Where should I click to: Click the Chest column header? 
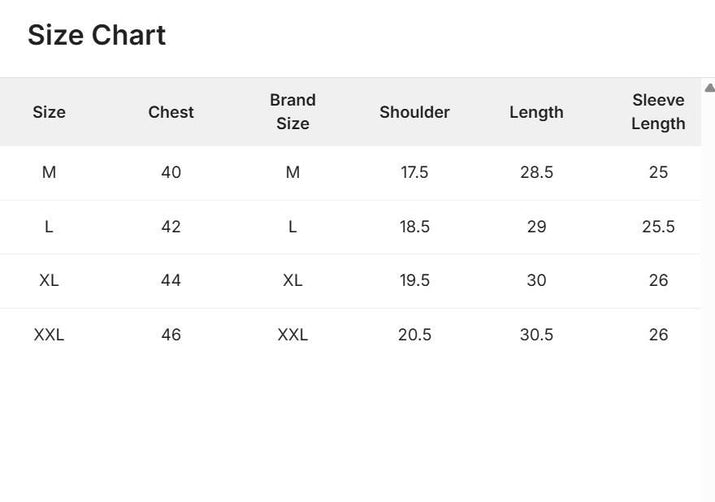171,112
